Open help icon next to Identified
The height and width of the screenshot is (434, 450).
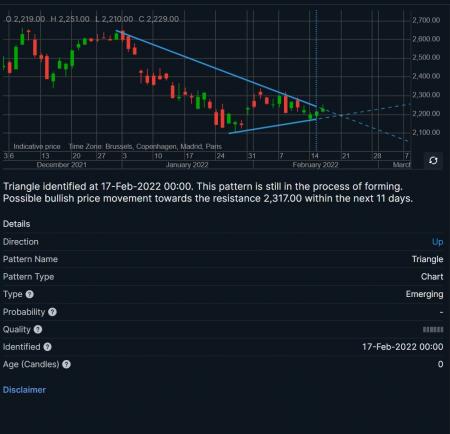click(48, 347)
